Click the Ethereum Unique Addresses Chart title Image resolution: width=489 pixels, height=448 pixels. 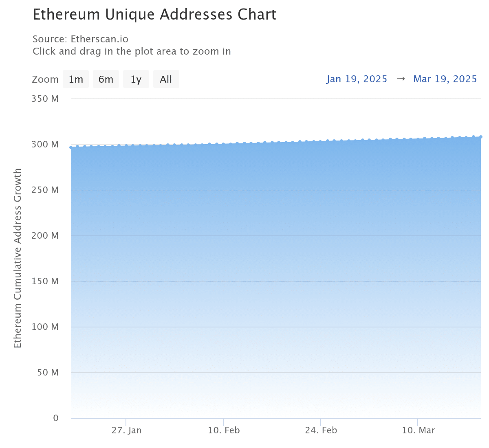point(154,15)
